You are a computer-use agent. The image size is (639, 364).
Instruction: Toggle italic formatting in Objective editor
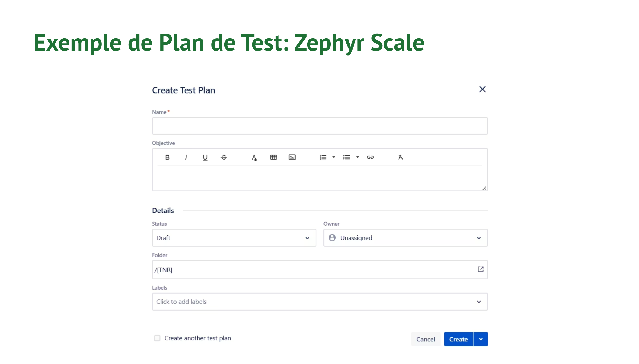coord(186,157)
